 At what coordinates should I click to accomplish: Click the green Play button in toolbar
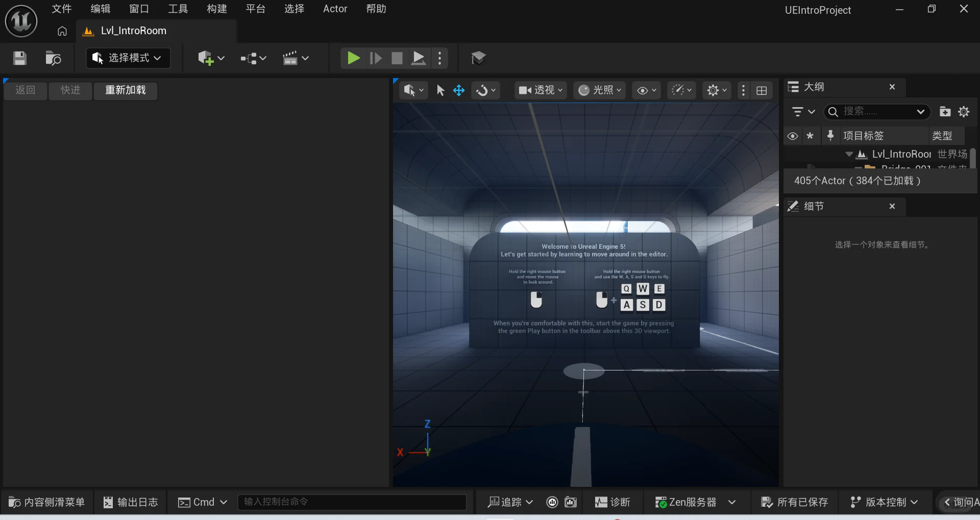point(353,58)
